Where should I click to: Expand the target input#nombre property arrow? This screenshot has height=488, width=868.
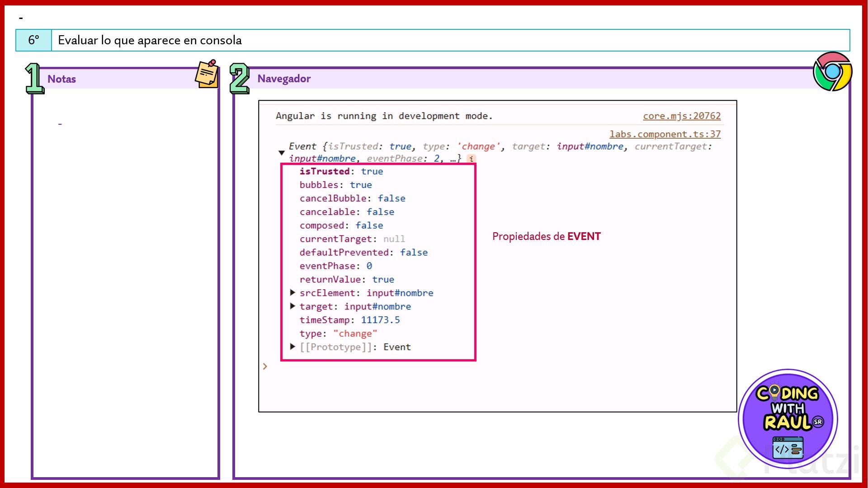292,306
